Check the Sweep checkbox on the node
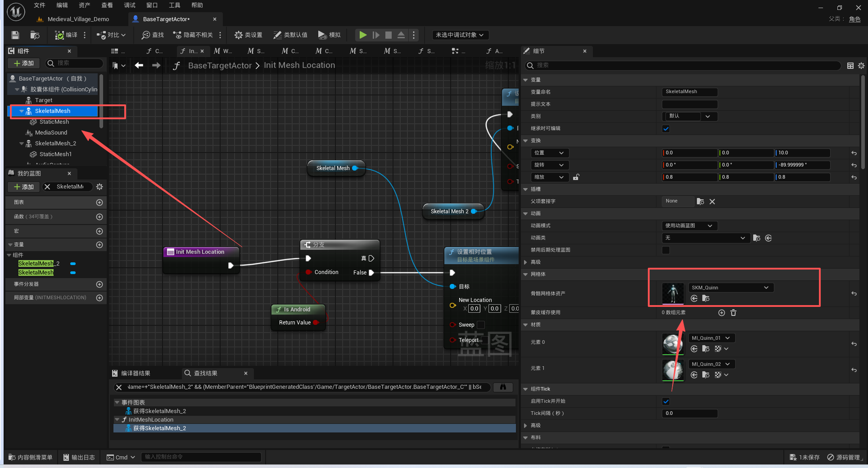 tap(481, 325)
